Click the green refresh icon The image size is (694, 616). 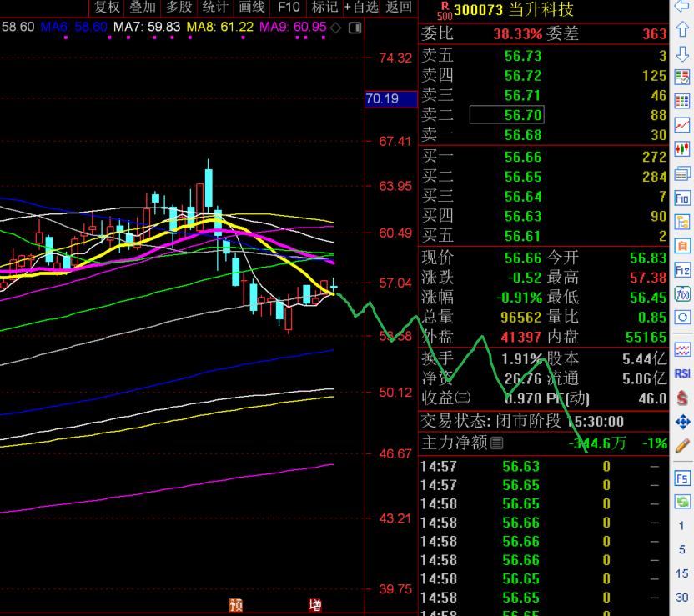click(682, 502)
